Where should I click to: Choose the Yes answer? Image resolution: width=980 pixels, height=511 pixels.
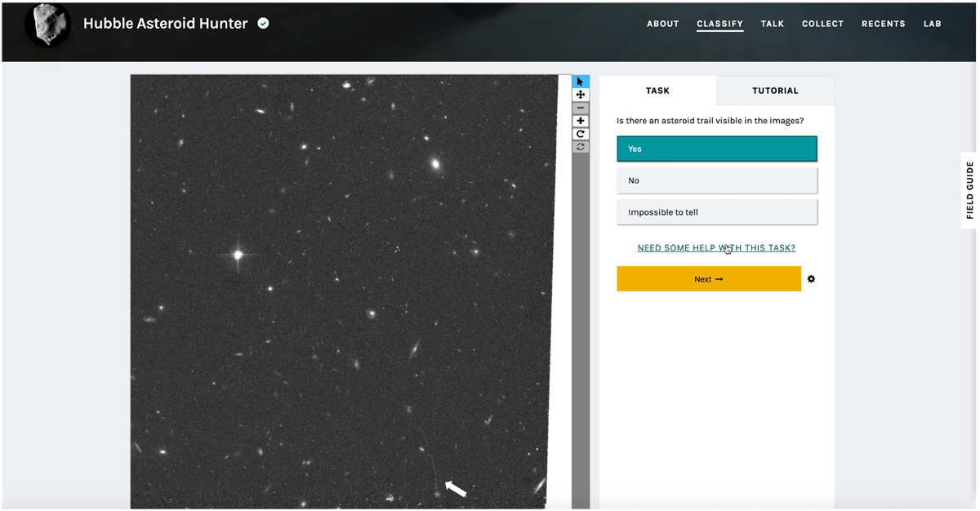pos(716,149)
